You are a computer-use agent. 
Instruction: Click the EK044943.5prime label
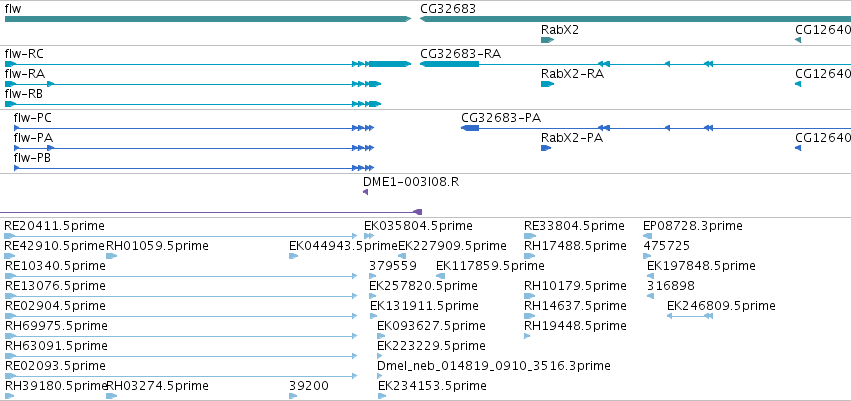pyautogui.click(x=344, y=246)
